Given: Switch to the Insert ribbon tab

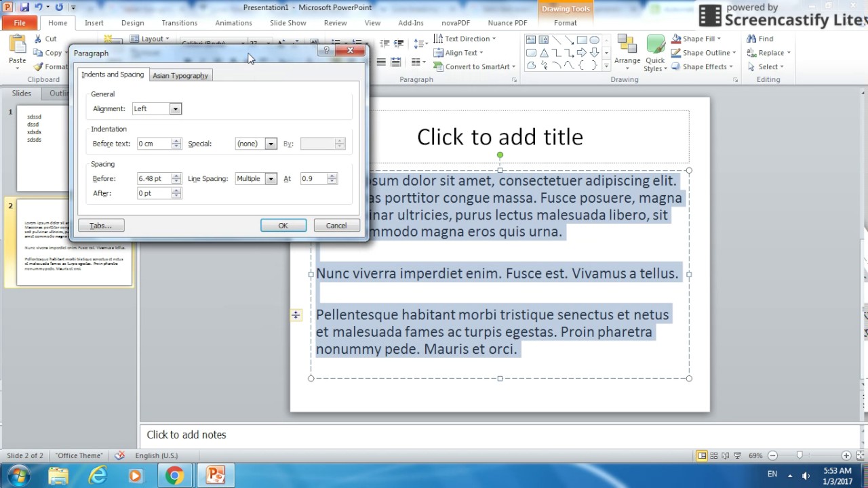Looking at the screenshot, I should pos(94,23).
